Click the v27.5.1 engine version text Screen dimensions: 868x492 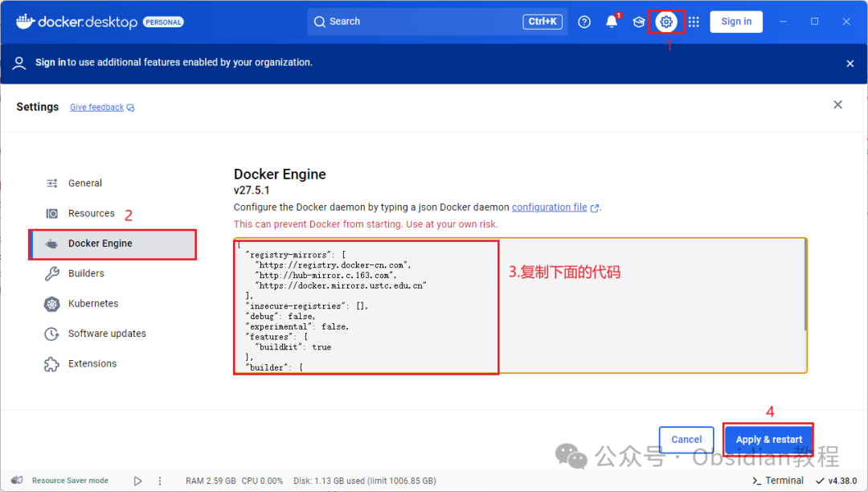tap(252, 191)
